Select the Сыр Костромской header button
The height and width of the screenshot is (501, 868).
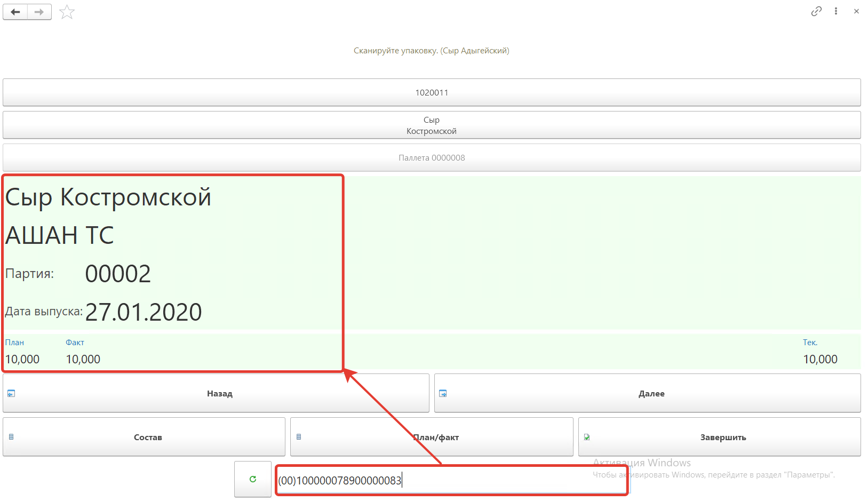(432, 125)
